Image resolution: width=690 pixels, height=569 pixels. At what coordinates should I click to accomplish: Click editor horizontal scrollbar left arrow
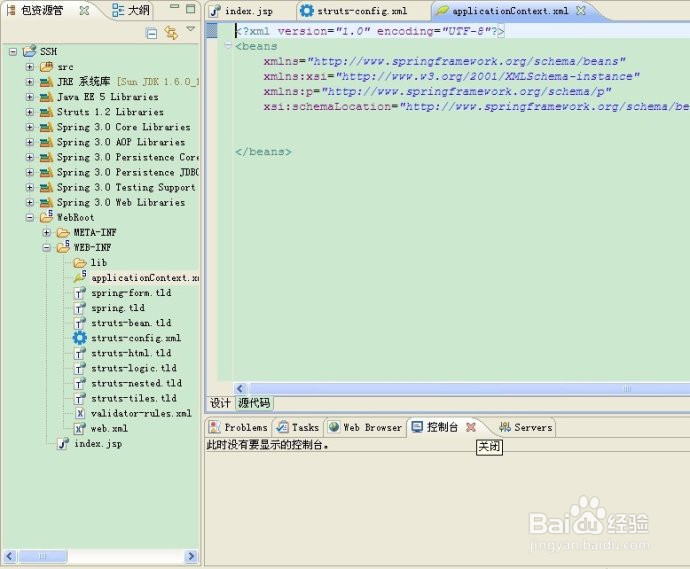pos(240,389)
